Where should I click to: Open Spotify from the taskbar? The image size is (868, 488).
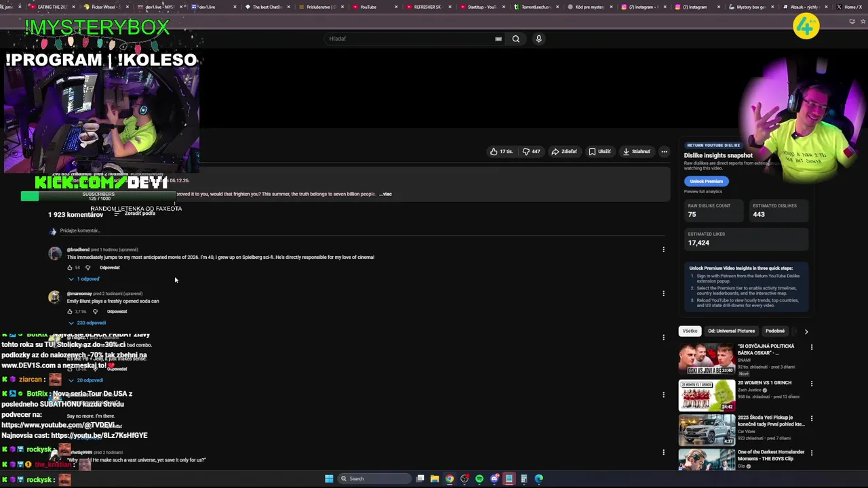tap(479, 479)
